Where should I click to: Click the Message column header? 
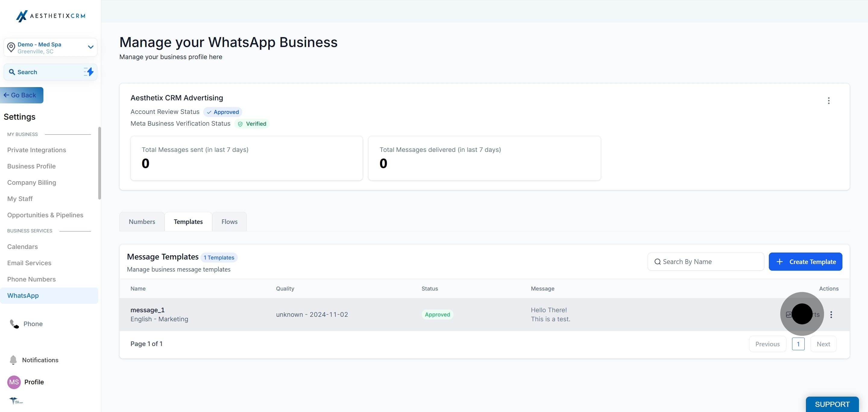tap(542, 289)
